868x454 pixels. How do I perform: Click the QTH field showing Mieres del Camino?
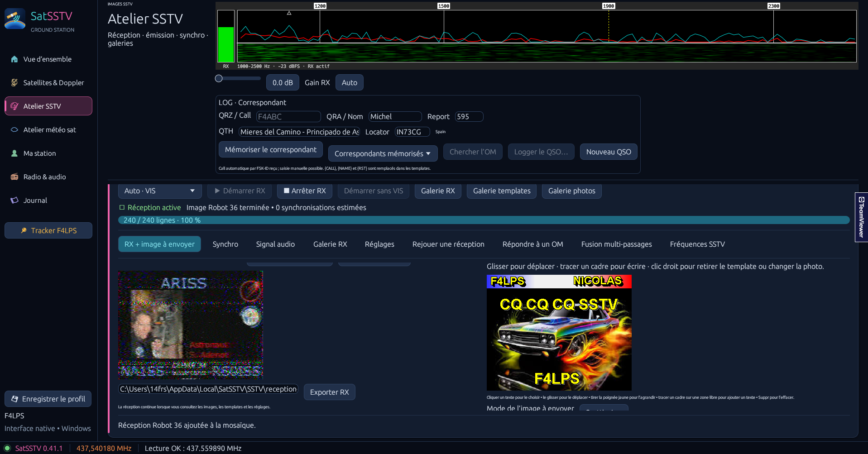[299, 132]
